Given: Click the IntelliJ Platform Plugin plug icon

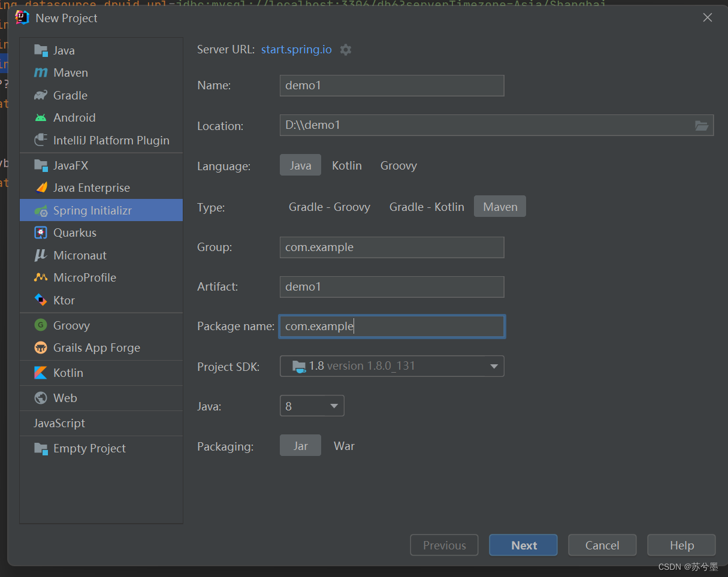Looking at the screenshot, I should click(x=41, y=140).
